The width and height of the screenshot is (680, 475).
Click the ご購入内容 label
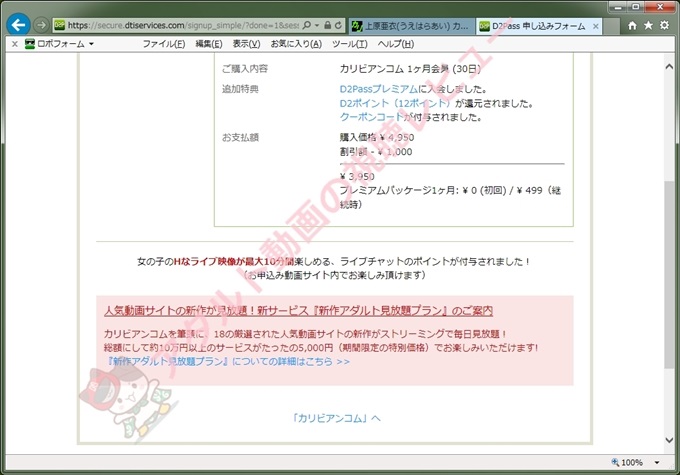[x=245, y=69]
